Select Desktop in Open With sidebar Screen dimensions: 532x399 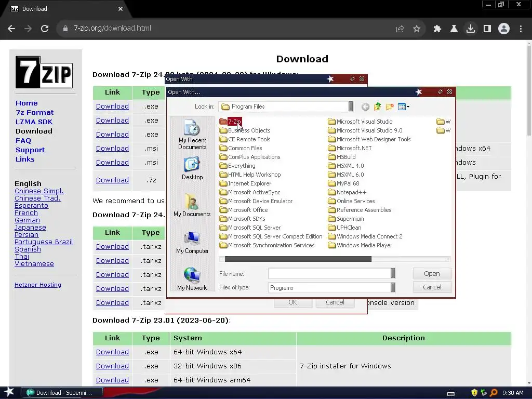click(192, 169)
